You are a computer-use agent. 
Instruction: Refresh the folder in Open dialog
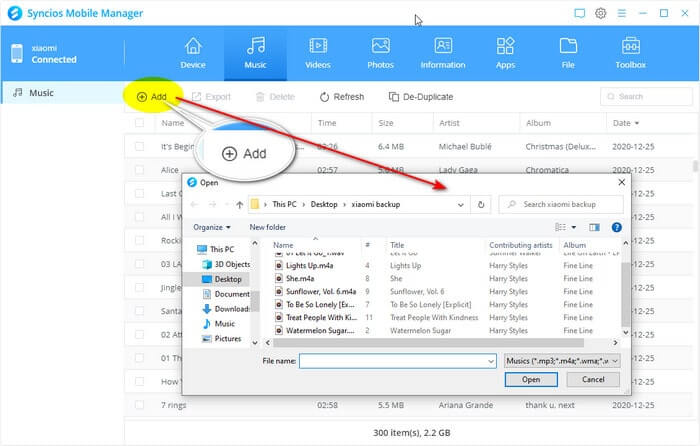(x=481, y=204)
